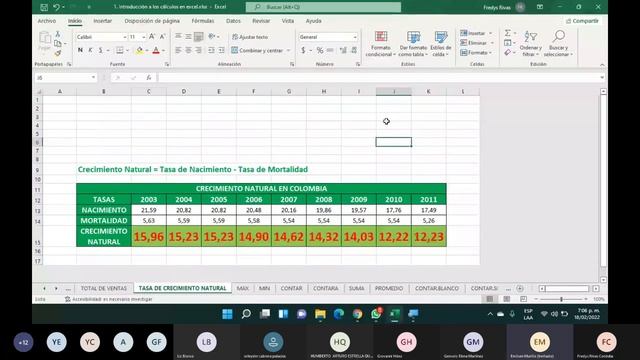Open Ordenar y filtrar menu
The height and width of the screenshot is (360, 640).
pos(531,44)
